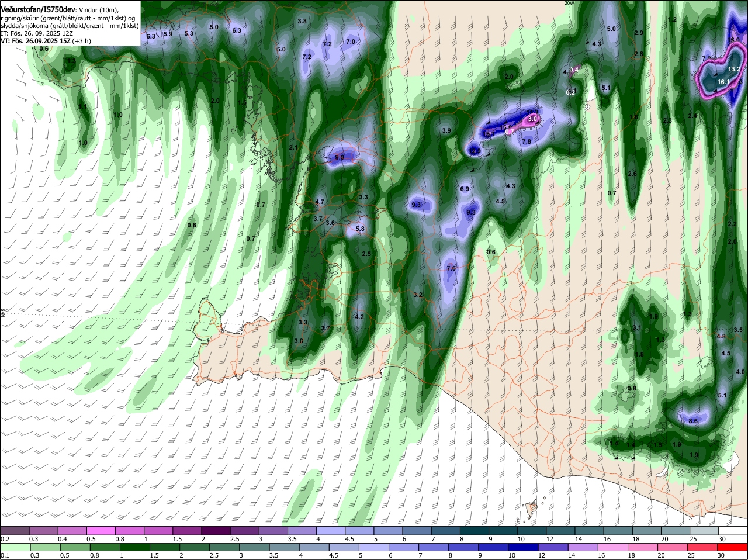Viewport: 748px width, 560px height.
Task: Click the 4.2 precipitation value label
Action: [359, 317]
